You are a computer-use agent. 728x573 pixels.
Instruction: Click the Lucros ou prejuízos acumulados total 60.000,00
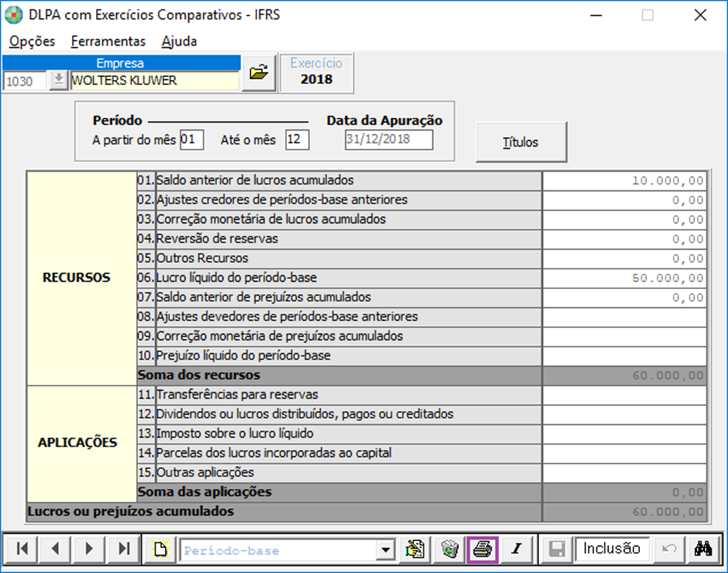click(x=624, y=512)
